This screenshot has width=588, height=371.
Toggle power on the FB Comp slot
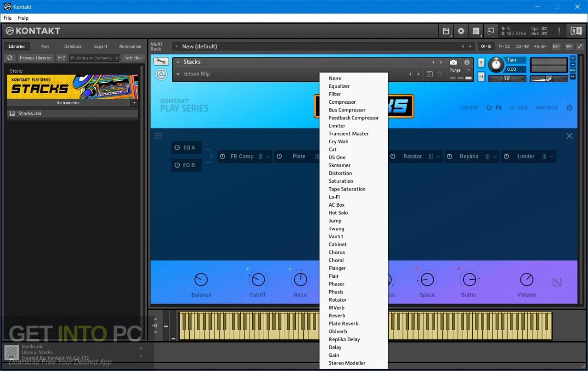(222, 156)
